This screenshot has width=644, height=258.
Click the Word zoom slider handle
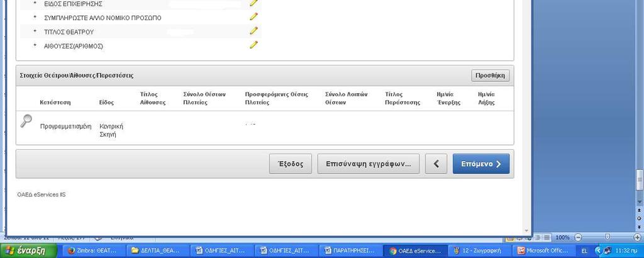point(608,237)
